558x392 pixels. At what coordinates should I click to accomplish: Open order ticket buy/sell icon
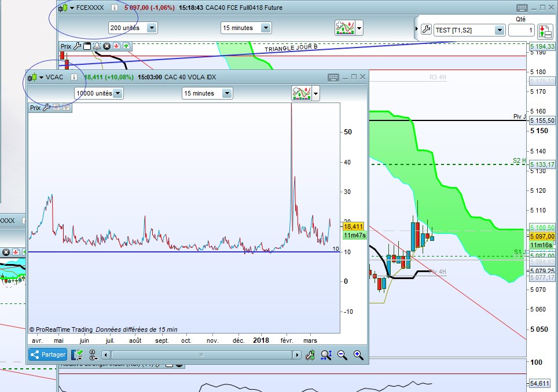click(545, 31)
